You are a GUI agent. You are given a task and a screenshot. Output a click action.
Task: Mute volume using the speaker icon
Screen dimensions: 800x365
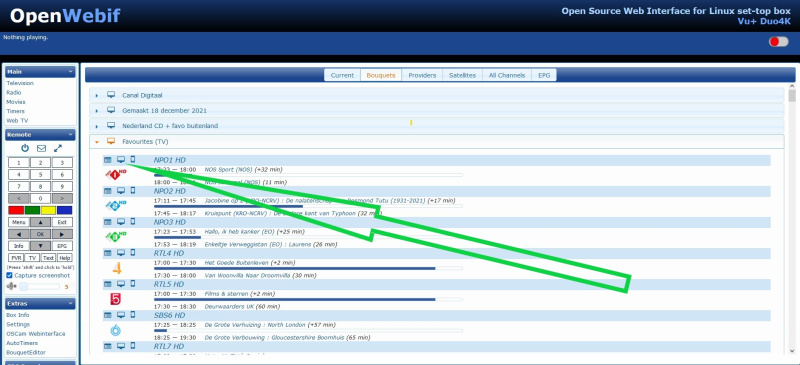coord(11,286)
